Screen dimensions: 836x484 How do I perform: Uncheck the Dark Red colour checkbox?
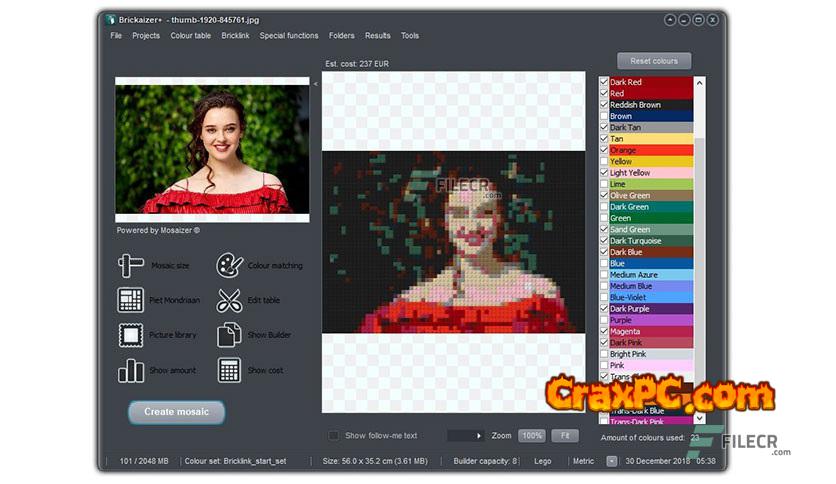[x=603, y=82]
